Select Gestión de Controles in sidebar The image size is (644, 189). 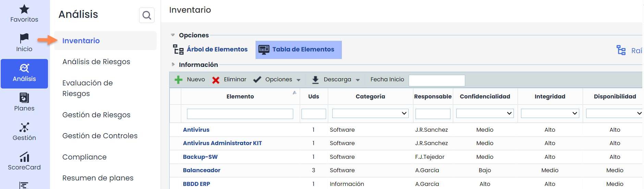(x=100, y=136)
